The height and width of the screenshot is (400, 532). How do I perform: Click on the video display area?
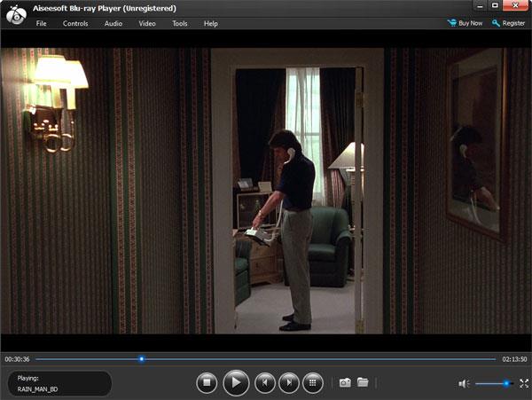click(x=266, y=191)
